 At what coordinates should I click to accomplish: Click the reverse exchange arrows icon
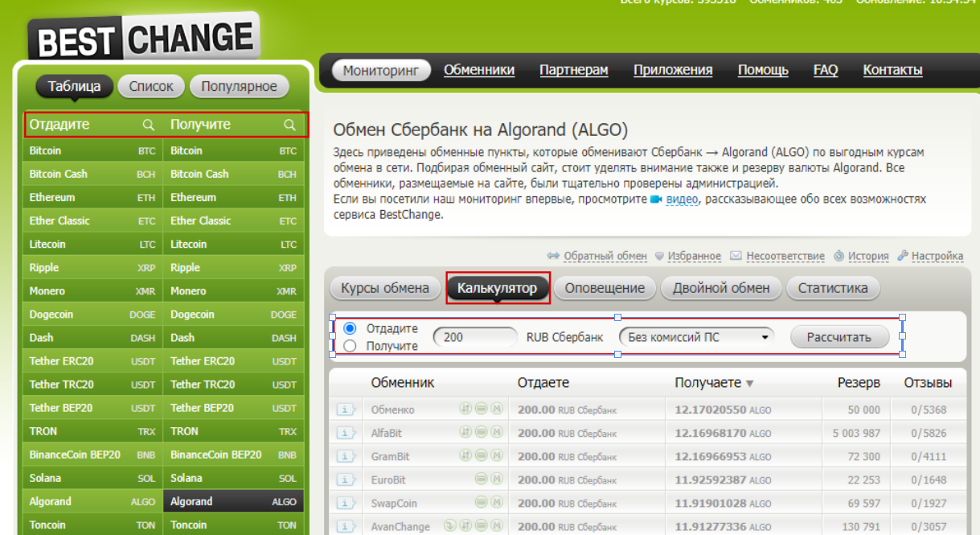pos(553,256)
